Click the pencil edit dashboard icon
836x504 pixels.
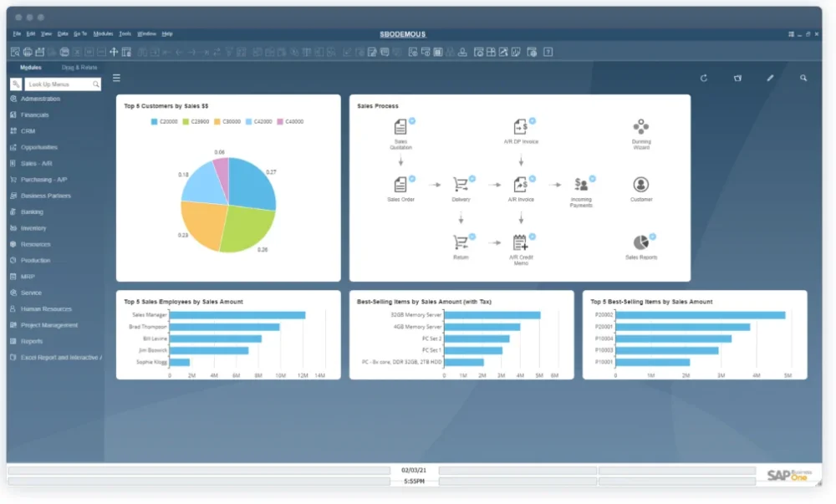[x=770, y=78]
